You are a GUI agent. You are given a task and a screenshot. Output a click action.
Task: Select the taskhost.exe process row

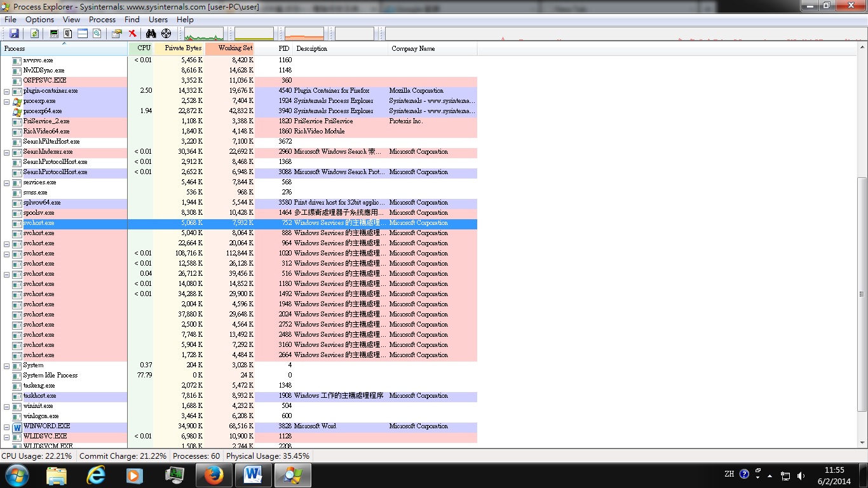[239, 396]
